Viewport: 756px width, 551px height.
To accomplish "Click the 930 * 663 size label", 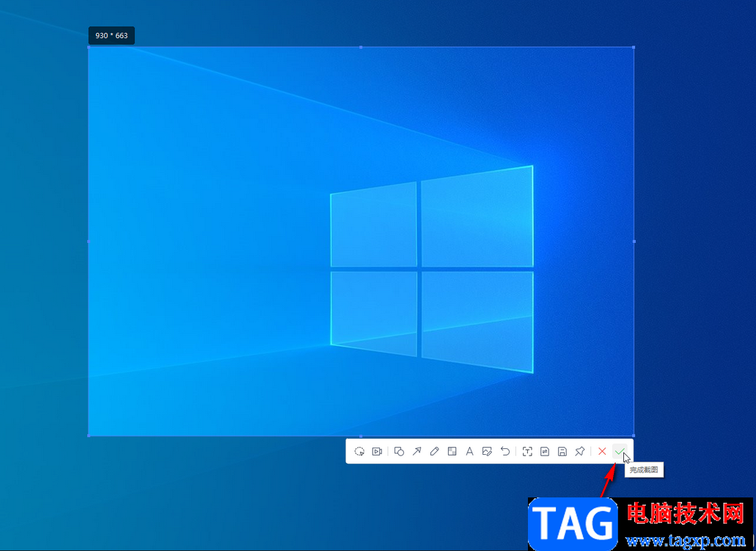I will (x=111, y=36).
